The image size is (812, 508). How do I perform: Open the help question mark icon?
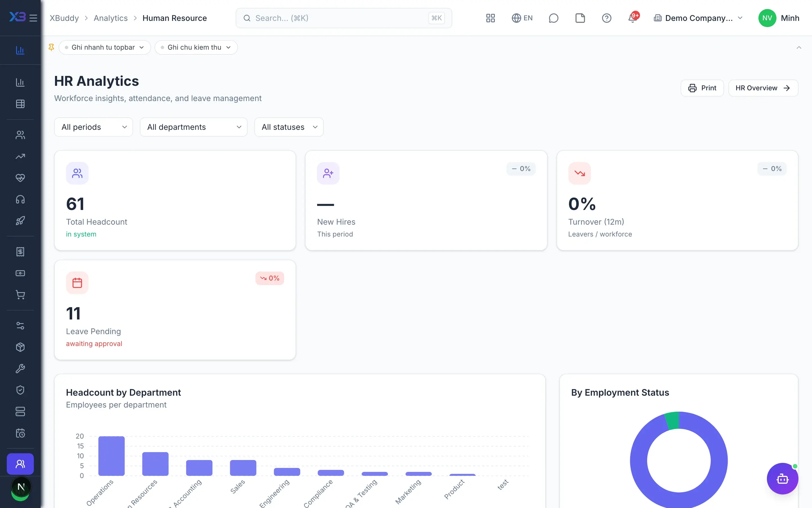pos(606,18)
